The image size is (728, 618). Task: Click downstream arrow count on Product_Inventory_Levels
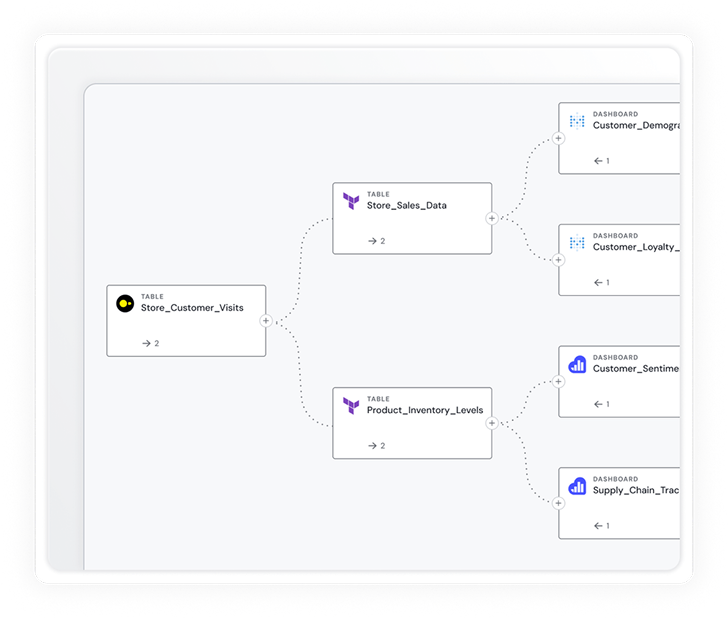(377, 446)
